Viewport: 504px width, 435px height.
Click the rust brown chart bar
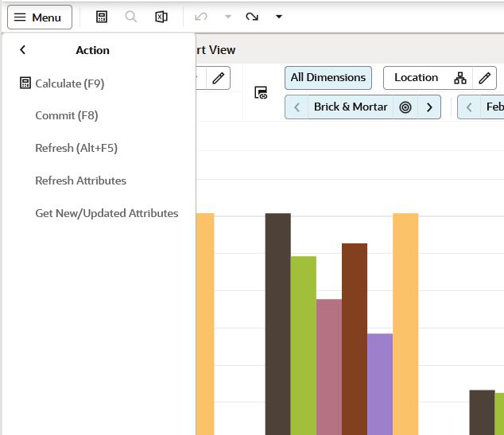point(355,340)
